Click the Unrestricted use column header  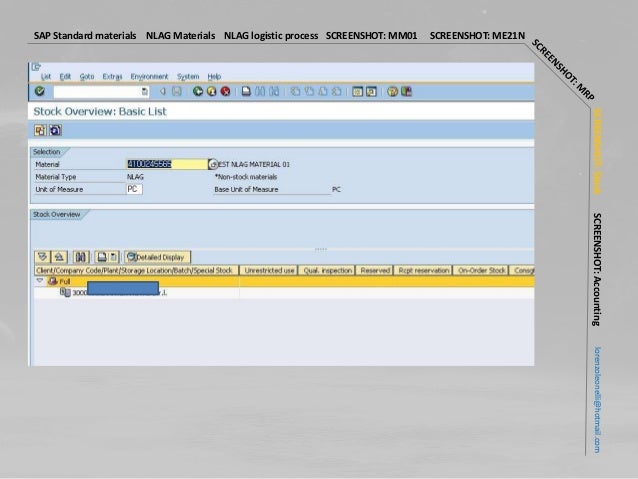269,270
